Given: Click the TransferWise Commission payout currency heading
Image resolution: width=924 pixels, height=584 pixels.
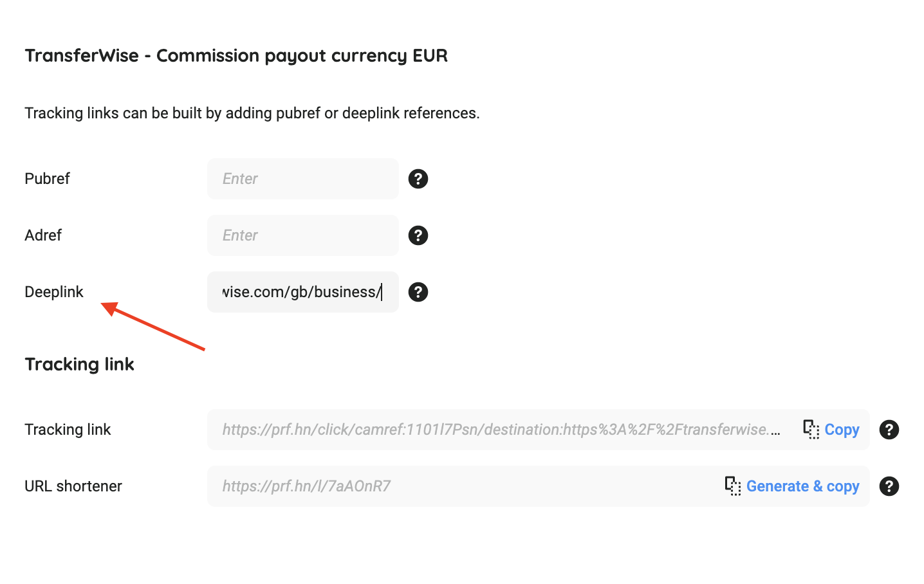Looking at the screenshot, I should pyautogui.click(x=236, y=55).
